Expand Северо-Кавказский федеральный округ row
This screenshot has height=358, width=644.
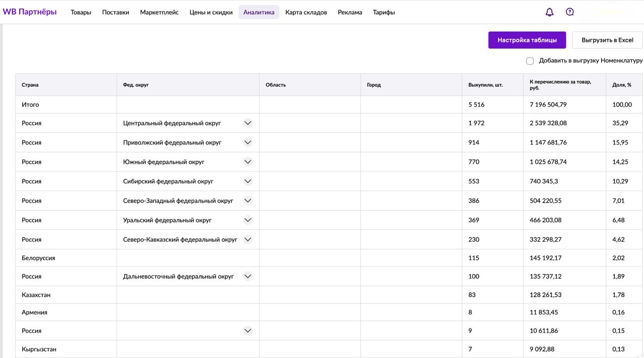[x=248, y=239]
